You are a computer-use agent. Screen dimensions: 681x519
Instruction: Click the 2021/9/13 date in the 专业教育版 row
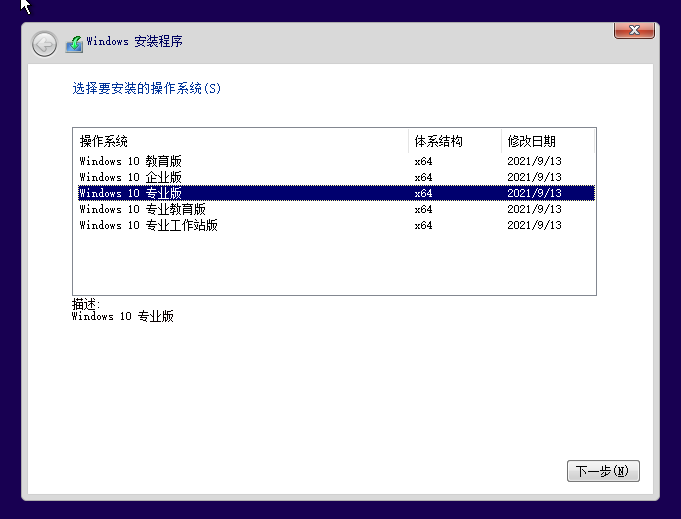click(534, 209)
